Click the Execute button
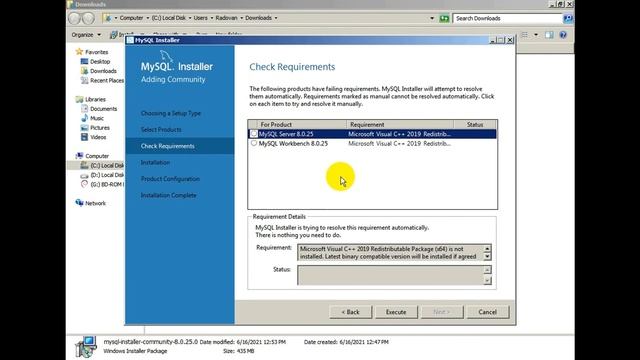640x360 pixels. [x=396, y=312]
